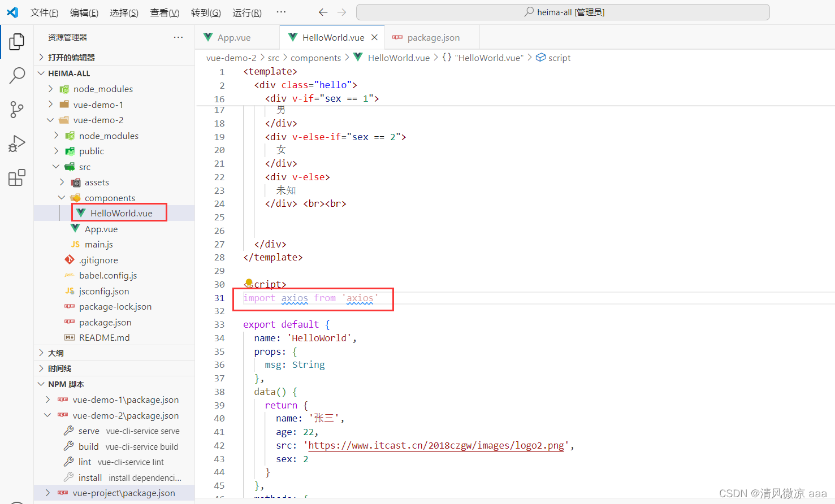The width and height of the screenshot is (835, 504).
Task: Click the lightbulb quick fix icon
Action: click(x=249, y=283)
